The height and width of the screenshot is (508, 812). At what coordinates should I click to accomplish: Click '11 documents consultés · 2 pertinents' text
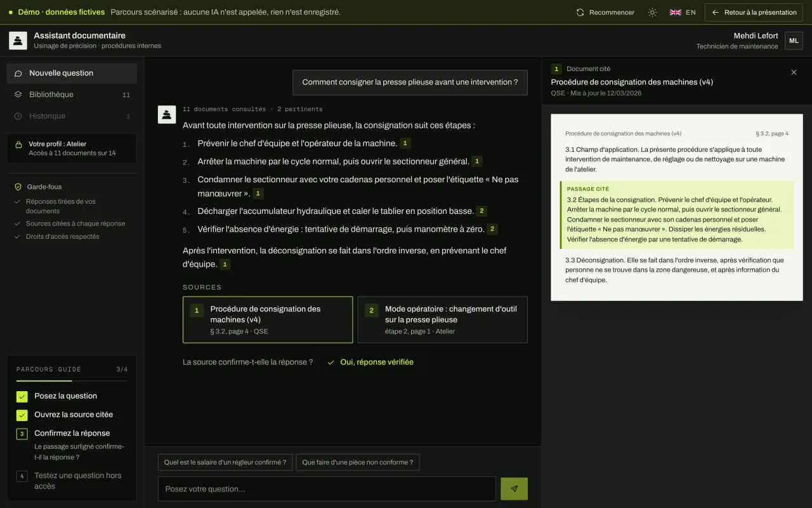click(252, 109)
